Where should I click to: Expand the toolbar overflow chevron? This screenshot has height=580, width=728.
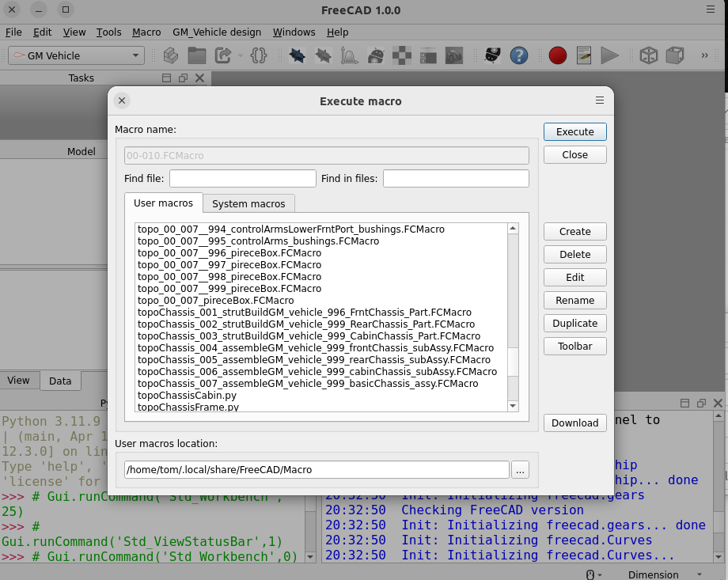click(x=704, y=55)
